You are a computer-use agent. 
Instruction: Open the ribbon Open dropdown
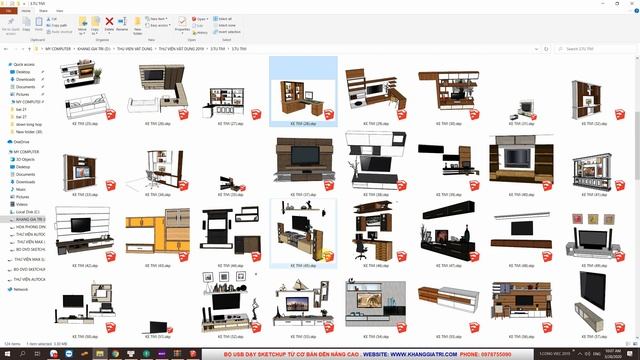click(200, 19)
